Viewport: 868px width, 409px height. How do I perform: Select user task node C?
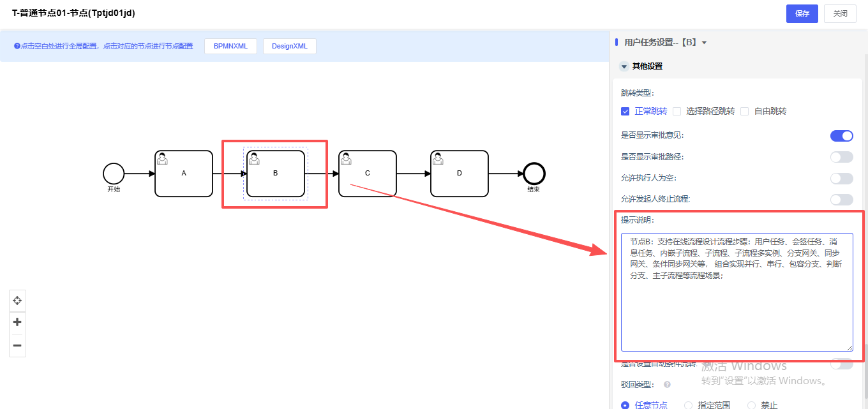coord(368,174)
